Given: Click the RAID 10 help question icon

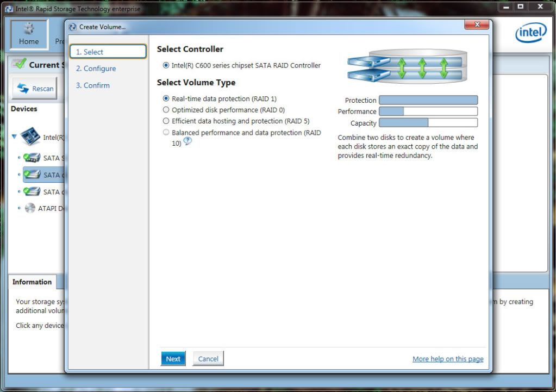Looking at the screenshot, I should [188, 141].
